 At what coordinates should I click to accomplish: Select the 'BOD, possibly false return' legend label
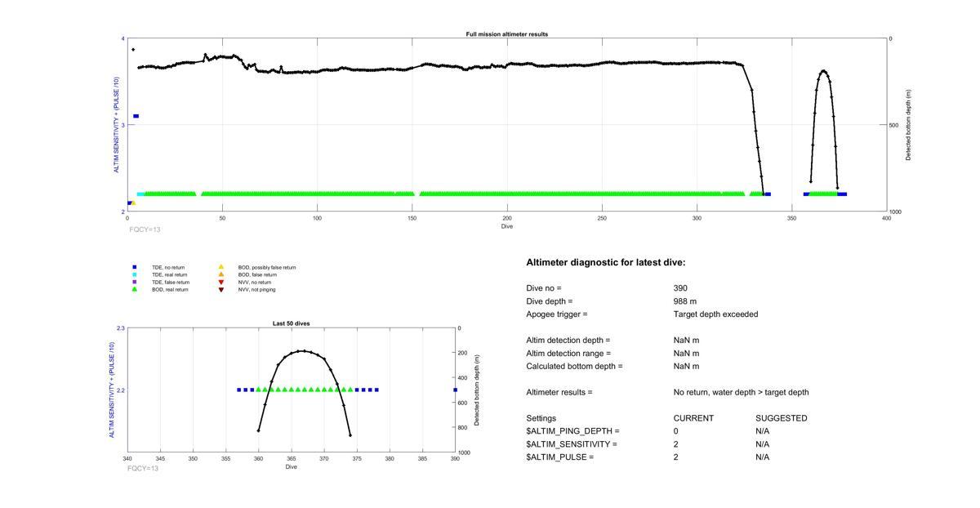tap(267, 267)
